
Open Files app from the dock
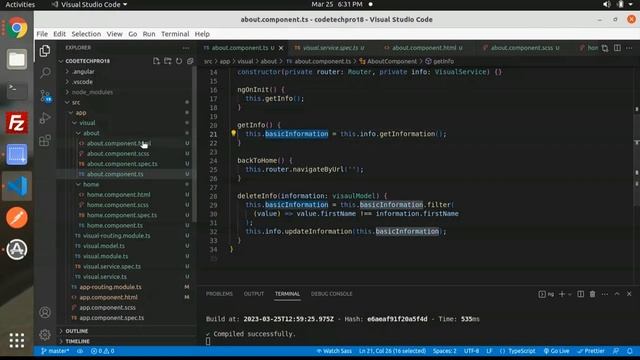pos(17,60)
